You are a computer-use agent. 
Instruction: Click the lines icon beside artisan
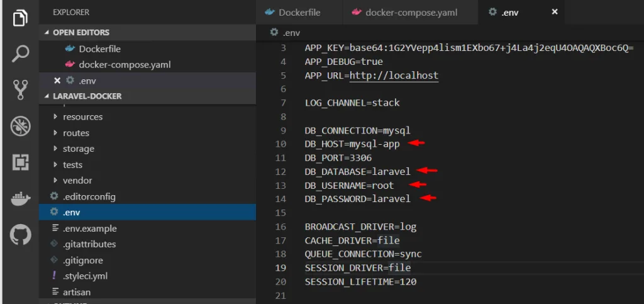click(x=55, y=291)
